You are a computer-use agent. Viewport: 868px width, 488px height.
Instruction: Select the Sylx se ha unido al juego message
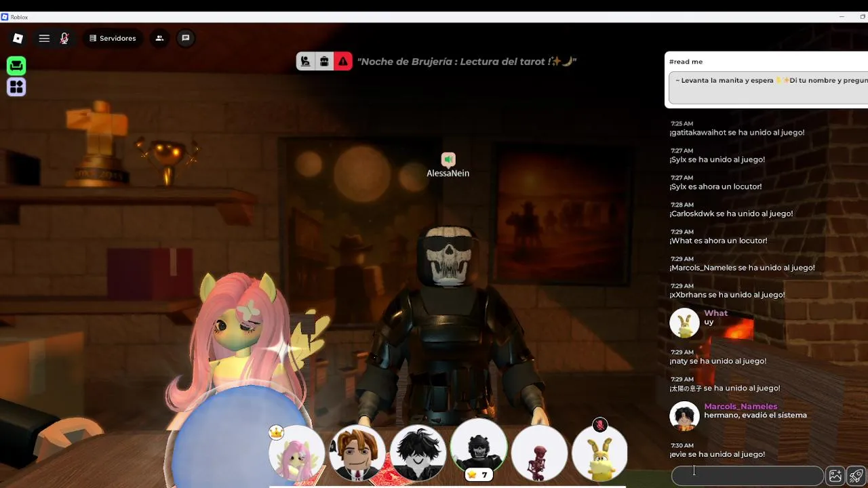point(717,160)
